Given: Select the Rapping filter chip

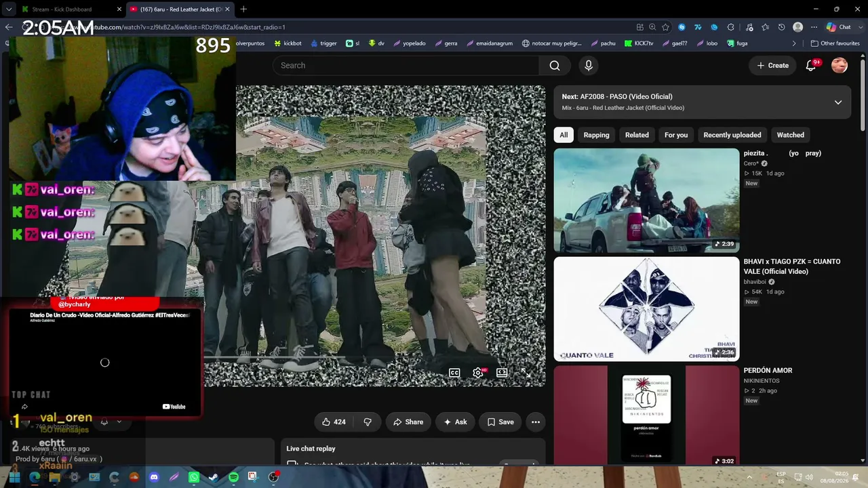Looking at the screenshot, I should coord(597,135).
